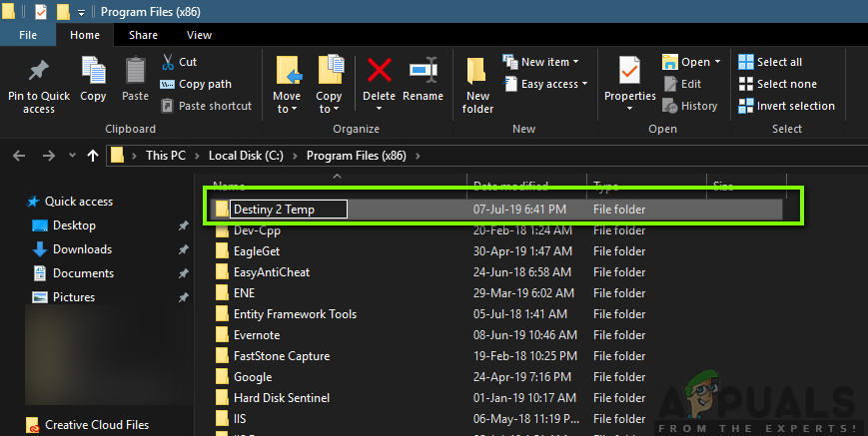Open the Move to folder menu
The width and height of the screenshot is (868, 436).
(x=288, y=85)
